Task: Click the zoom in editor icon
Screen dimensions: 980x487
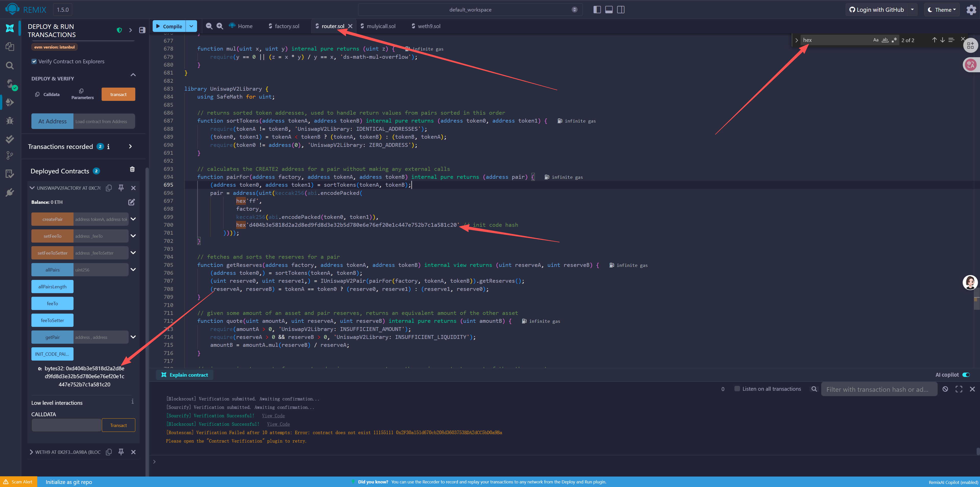Action: coord(220,26)
